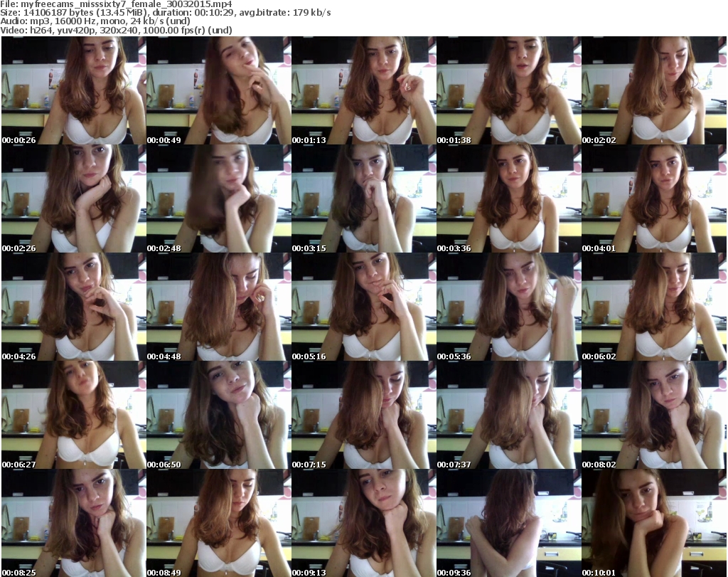
Task: Select the thumbnail stamped 00:00:49
Action: click(219, 90)
